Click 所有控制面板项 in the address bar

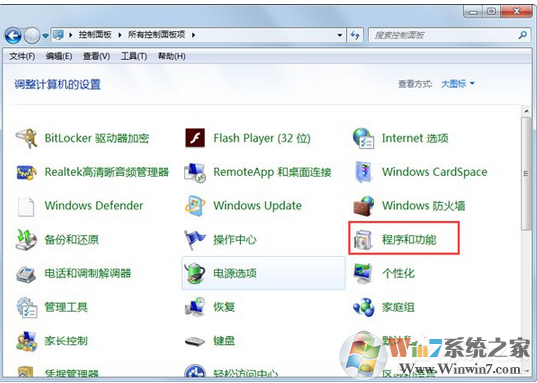coord(157,35)
